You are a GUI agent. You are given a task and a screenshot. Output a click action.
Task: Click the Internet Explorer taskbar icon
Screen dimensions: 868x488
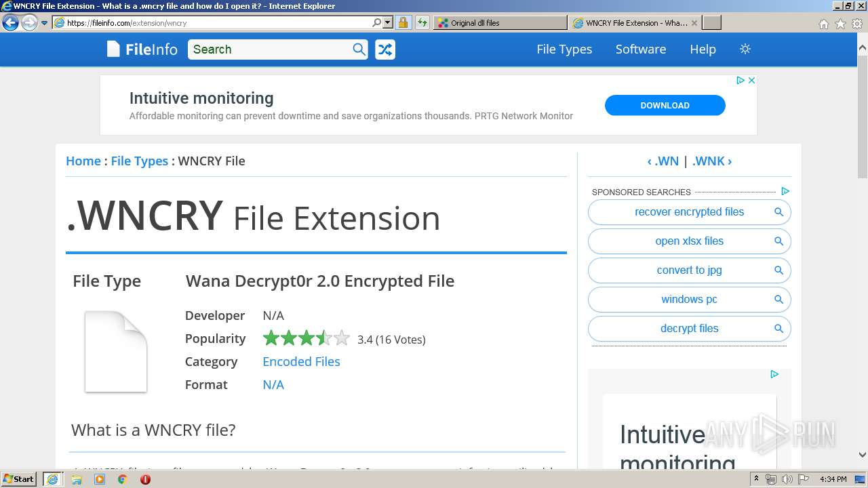tap(52, 479)
